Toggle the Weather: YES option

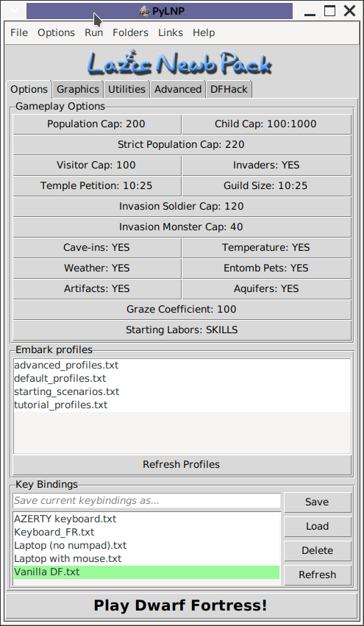(96, 268)
